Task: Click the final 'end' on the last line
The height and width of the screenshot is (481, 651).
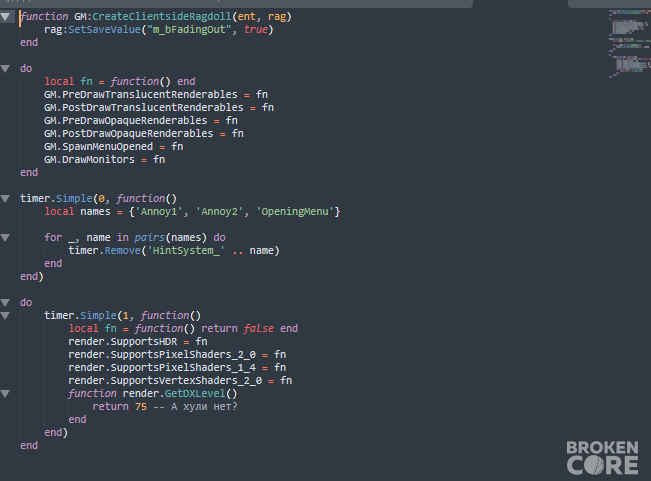Action: coord(29,446)
